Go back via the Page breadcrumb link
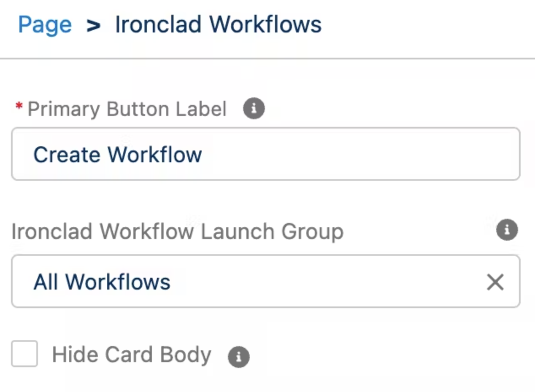535x392 pixels. click(45, 25)
